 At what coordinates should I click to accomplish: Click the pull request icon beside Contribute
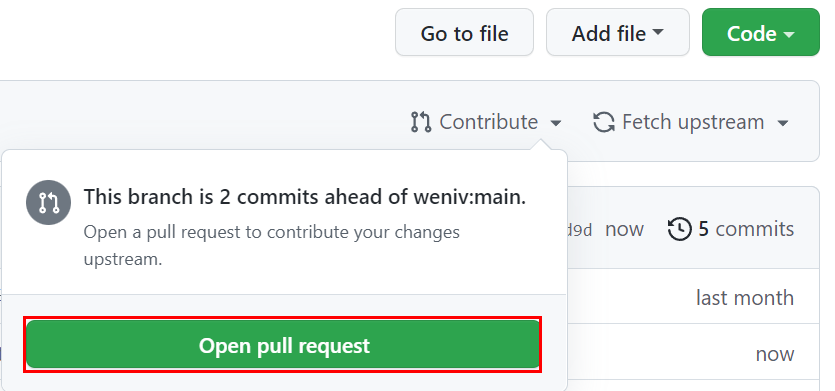[421, 122]
